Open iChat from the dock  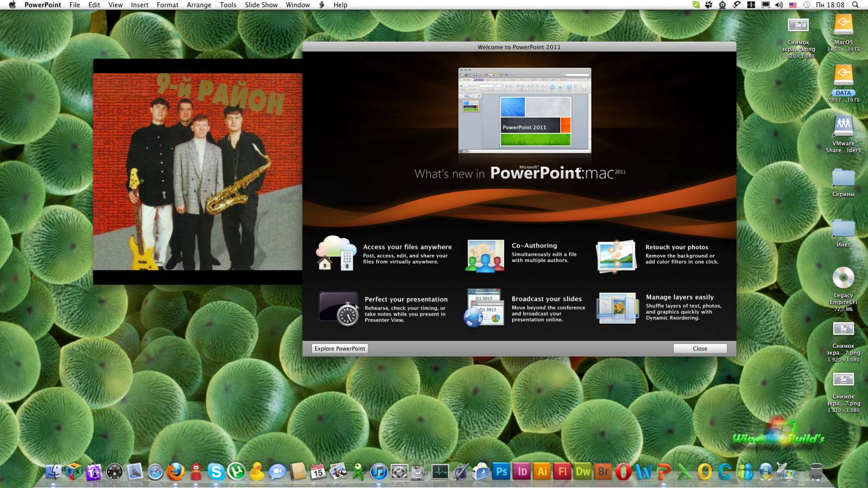point(277,472)
